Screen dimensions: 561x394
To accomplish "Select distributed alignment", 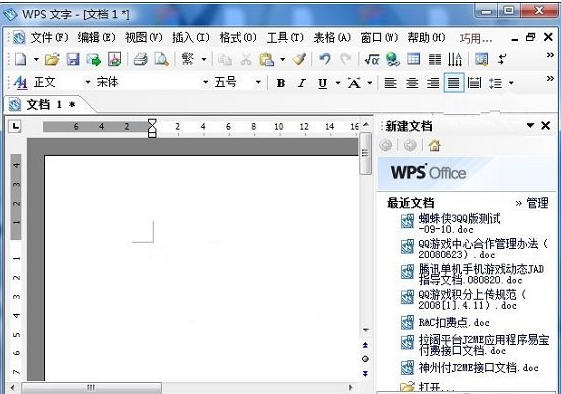I will [x=474, y=83].
